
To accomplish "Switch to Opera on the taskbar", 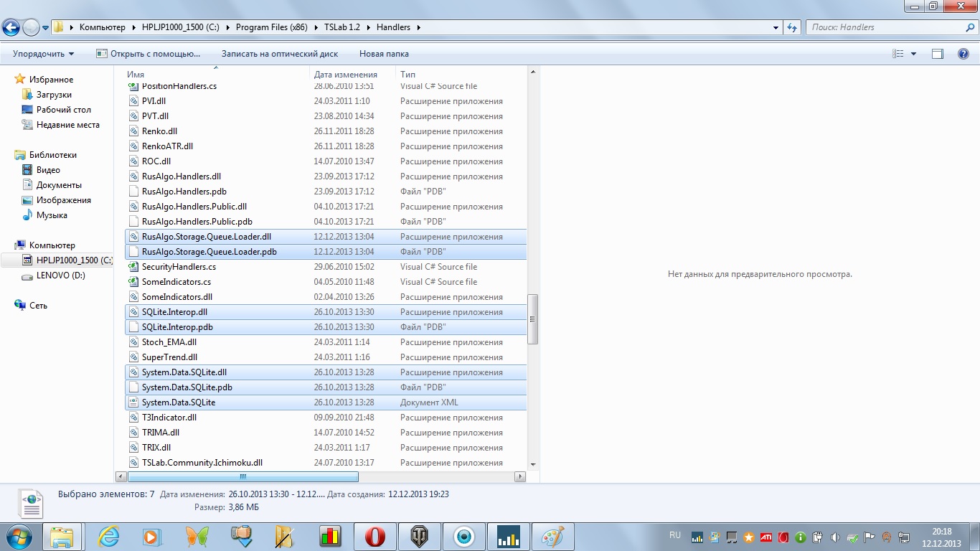I will tap(375, 537).
